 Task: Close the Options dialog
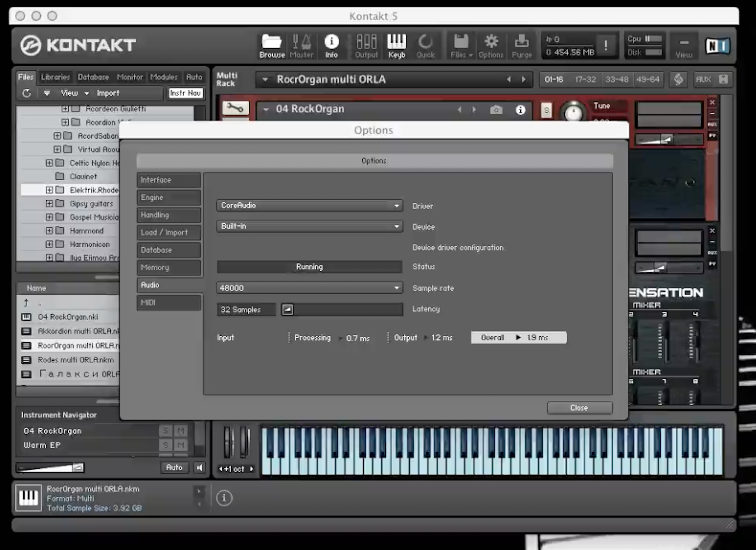tap(579, 407)
